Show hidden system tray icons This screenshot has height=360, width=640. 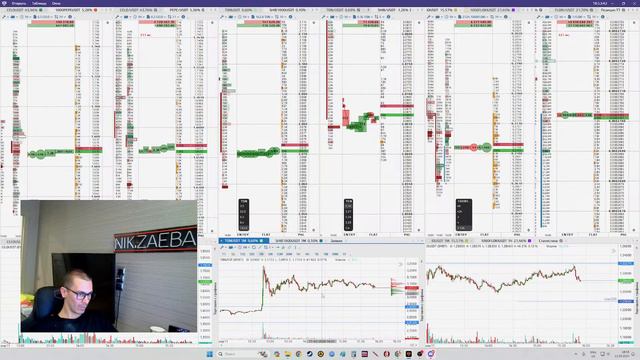tap(575, 354)
